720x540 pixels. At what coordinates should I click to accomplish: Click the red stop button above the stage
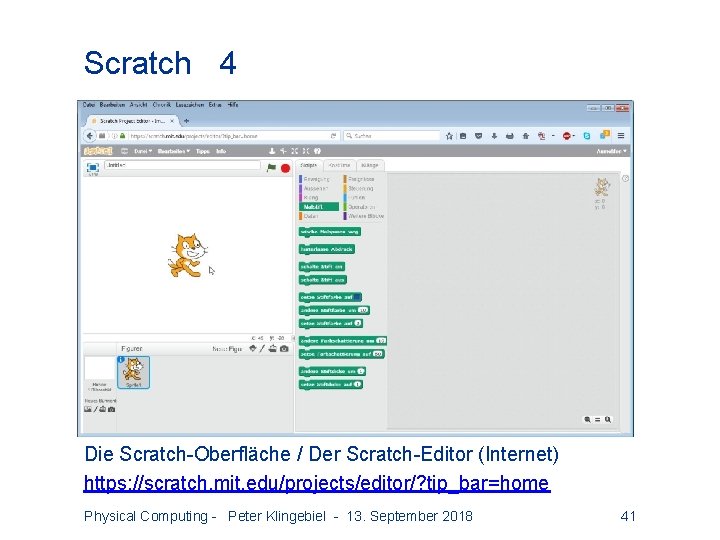click(285, 169)
